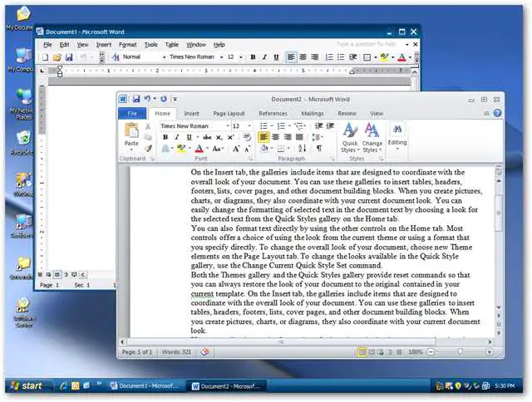Click Internet Explorer quick launch icon
This screenshot has height=402, width=532.
[63, 385]
